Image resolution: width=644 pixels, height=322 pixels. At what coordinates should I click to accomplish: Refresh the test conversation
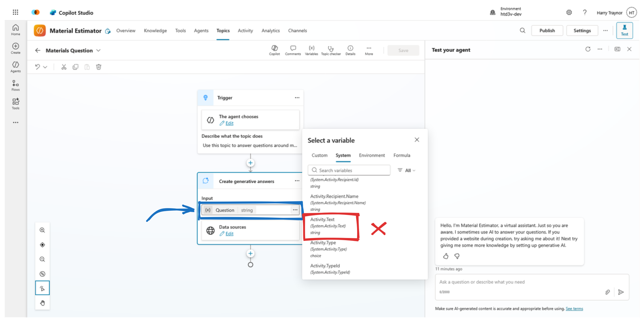tap(588, 49)
